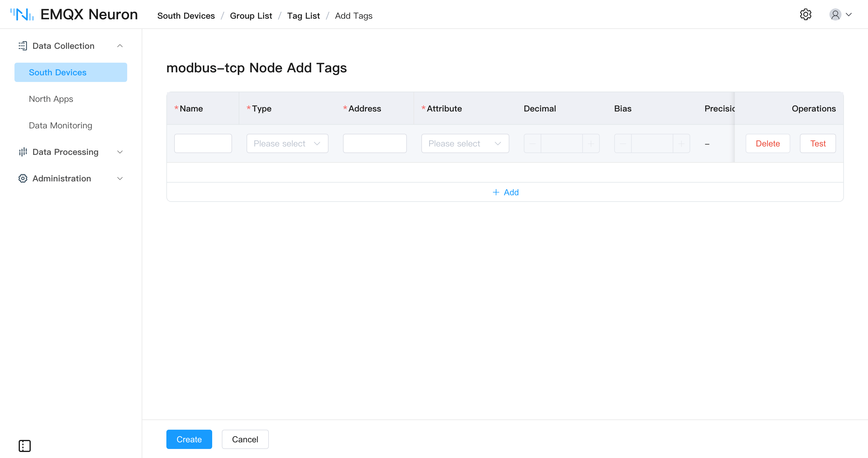Collapse the sidebar with the bottom-left panel icon
The width and height of the screenshot is (868, 458).
[x=25, y=446]
